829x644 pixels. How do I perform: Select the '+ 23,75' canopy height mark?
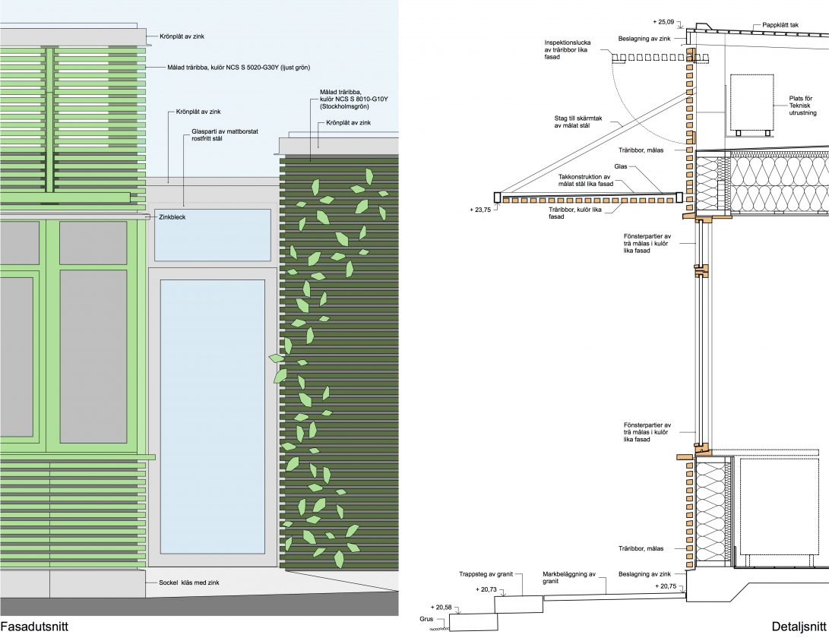pos(480,210)
